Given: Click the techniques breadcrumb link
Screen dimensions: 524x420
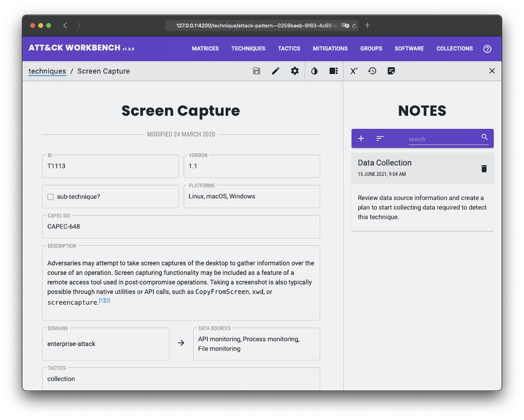Looking at the screenshot, I should [47, 71].
